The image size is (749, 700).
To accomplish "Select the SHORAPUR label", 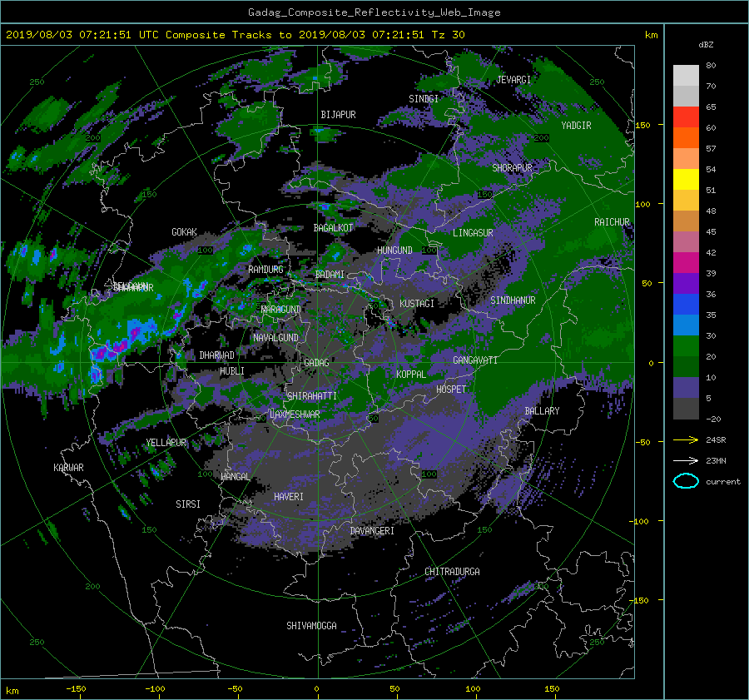I will coord(512,168).
